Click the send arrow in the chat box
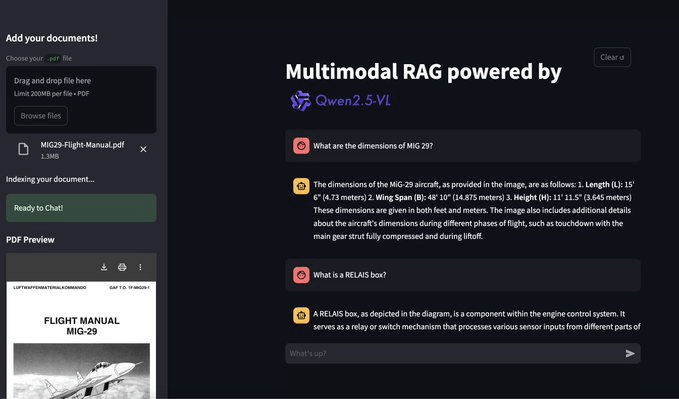The height and width of the screenshot is (399, 679). pos(630,354)
